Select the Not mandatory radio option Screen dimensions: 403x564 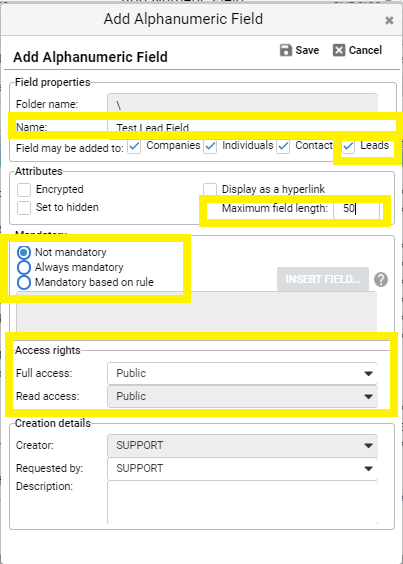tap(24, 253)
